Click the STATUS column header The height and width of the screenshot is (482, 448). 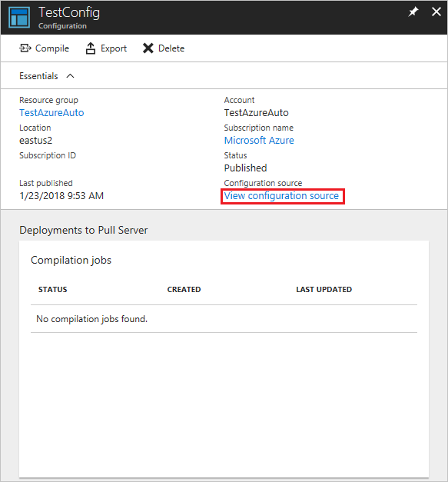pyautogui.click(x=52, y=290)
